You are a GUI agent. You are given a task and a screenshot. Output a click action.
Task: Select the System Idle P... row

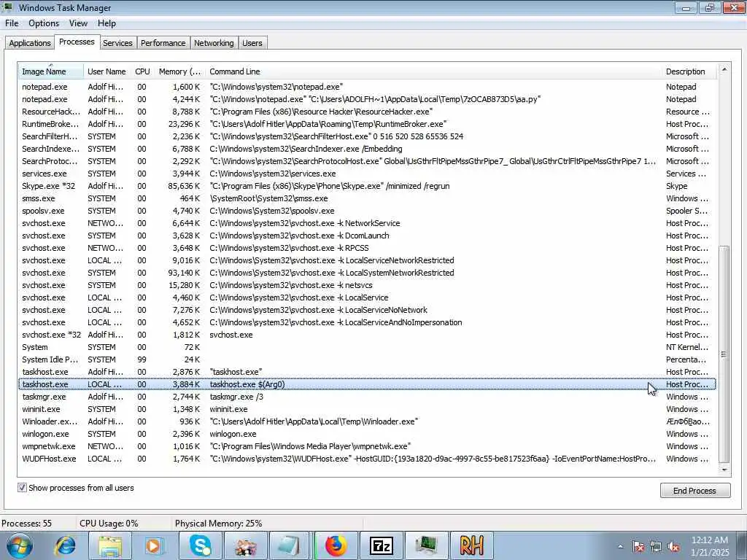click(367, 359)
